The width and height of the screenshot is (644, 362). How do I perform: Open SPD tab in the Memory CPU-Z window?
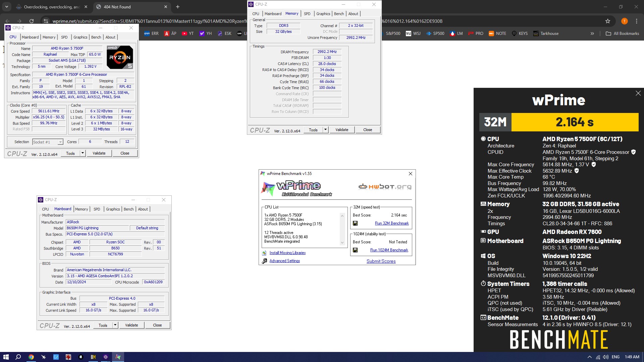pyautogui.click(x=307, y=14)
